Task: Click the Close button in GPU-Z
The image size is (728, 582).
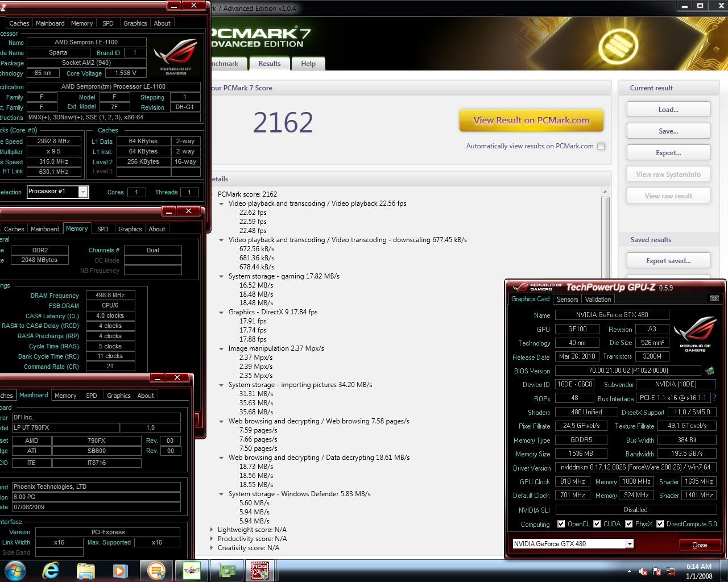Action: point(700,544)
